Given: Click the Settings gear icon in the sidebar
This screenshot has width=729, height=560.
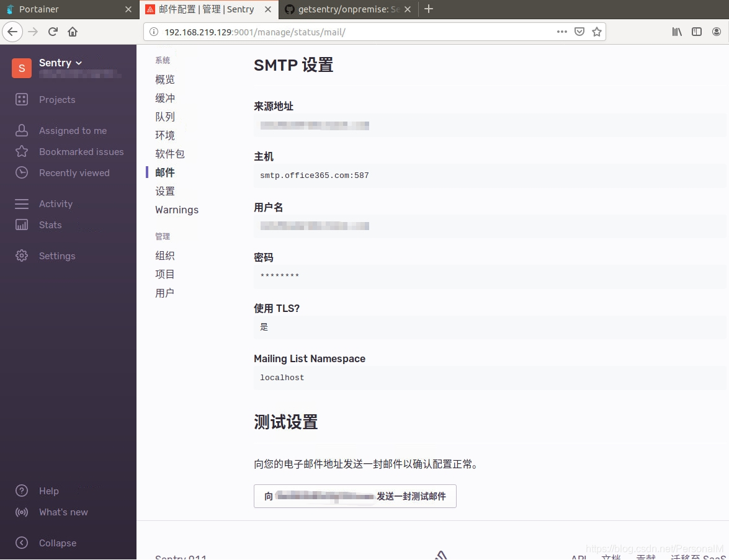Looking at the screenshot, I should coord(21,256).
